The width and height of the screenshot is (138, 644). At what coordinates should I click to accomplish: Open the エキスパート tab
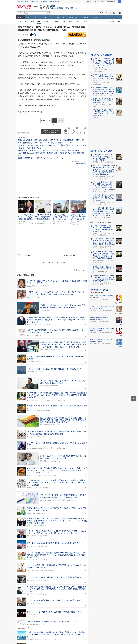tap(48, 17)
